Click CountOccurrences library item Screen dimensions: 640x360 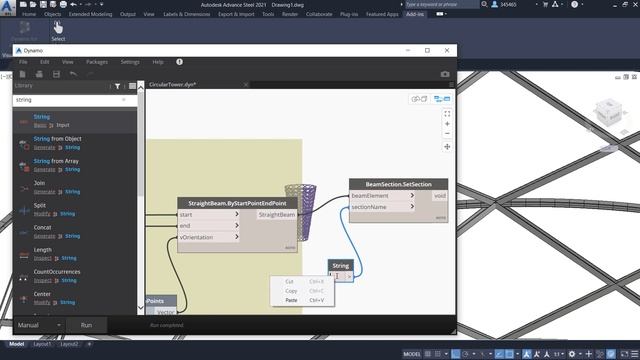pyautogui.click(x=75, y=276)
